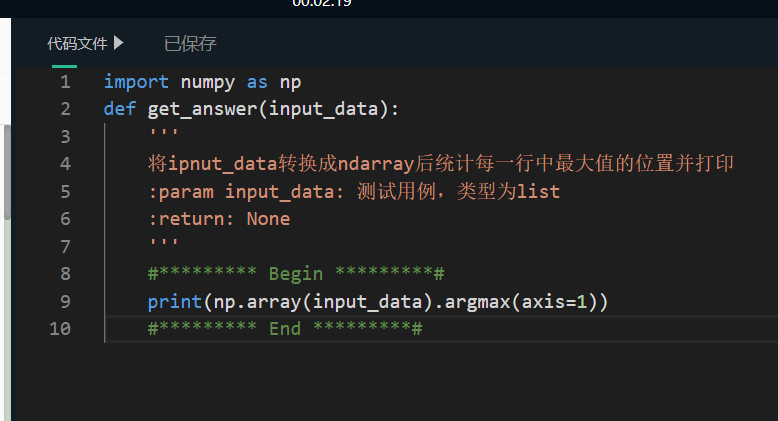
Task: Place cursor on 'import numpy as np' line
Action: (202, 82)
